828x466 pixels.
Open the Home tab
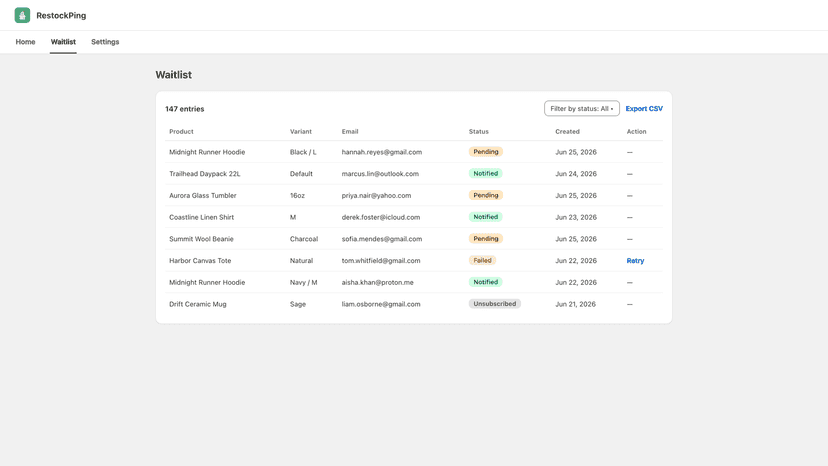point(25,42)
